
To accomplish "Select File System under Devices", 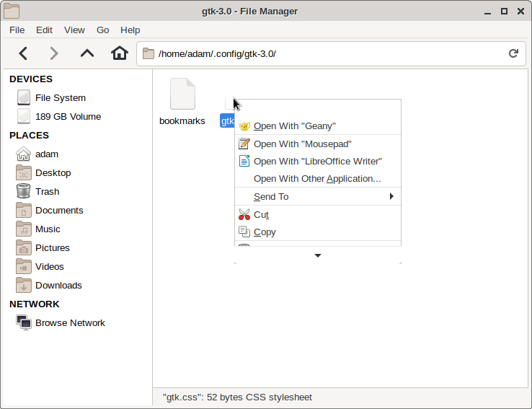I will click(60, 97).
